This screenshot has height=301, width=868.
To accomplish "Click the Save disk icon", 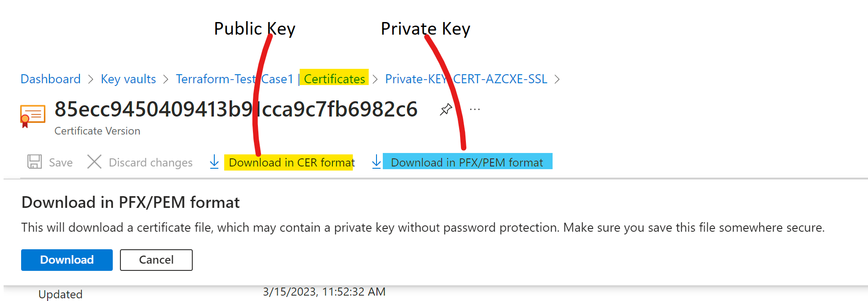I will click(34, 162).
